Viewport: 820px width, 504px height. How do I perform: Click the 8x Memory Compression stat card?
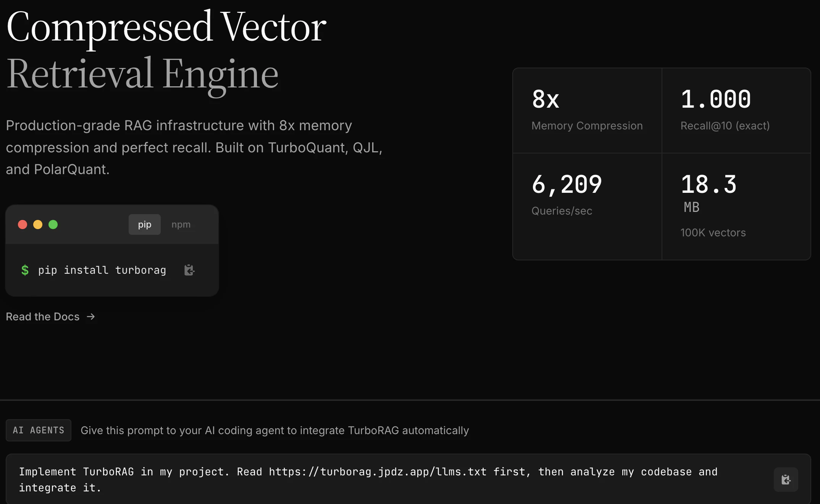coord(587,111)
